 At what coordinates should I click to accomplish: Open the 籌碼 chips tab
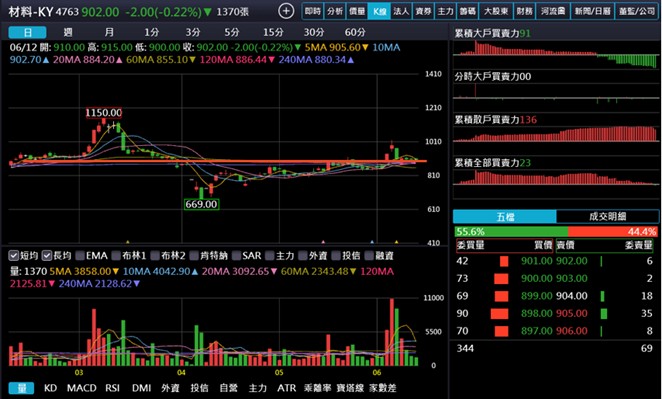point(467,11)
